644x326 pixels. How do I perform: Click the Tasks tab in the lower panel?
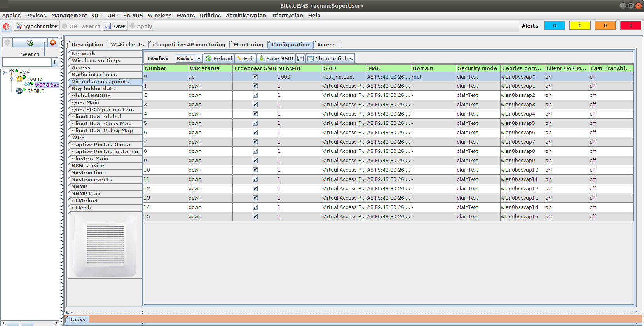(x=77, y=320)
